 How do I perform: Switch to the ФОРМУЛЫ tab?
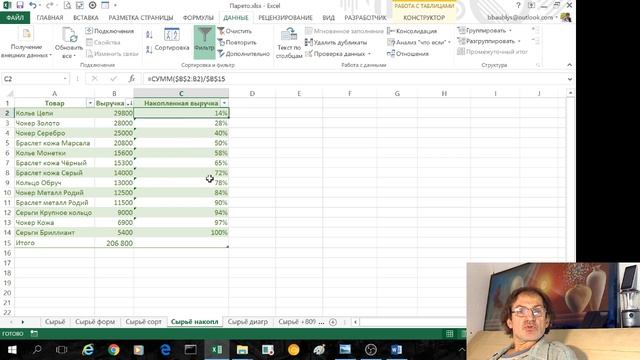pos(198,18)
